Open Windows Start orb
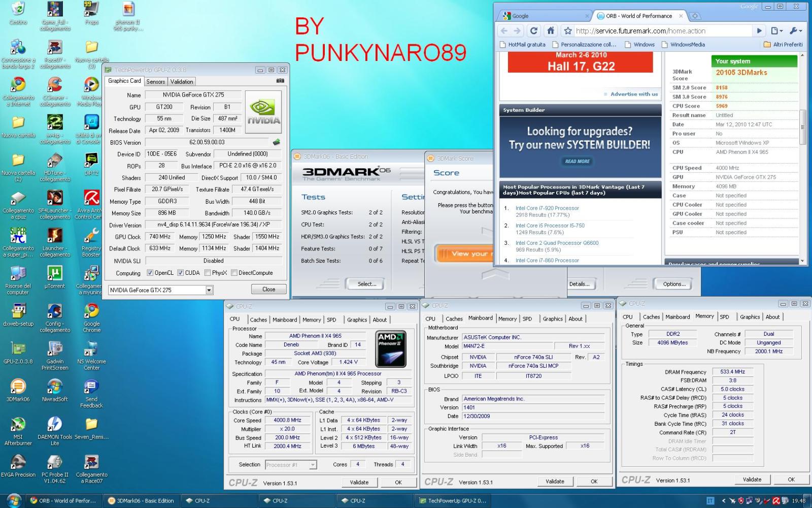This screenshot has width=812, height=508. click(x=14, y=500)
